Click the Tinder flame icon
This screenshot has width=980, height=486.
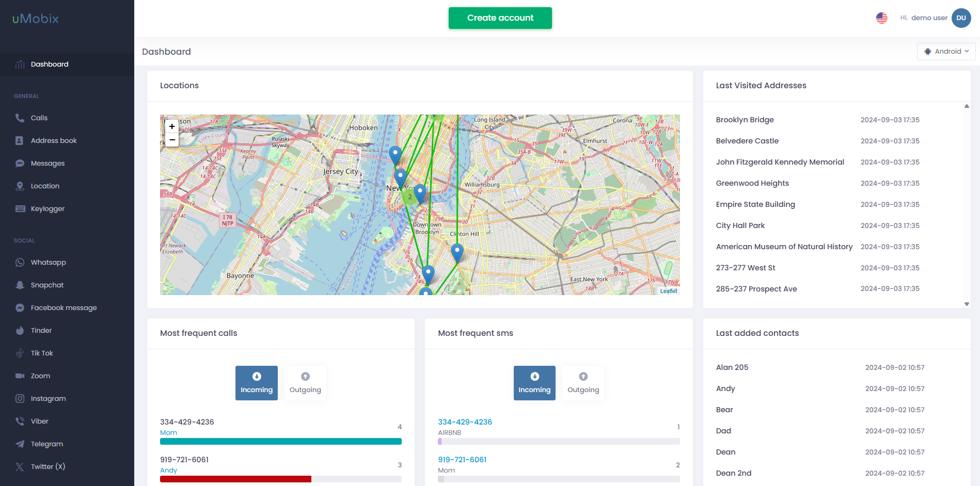click(20, 330)
